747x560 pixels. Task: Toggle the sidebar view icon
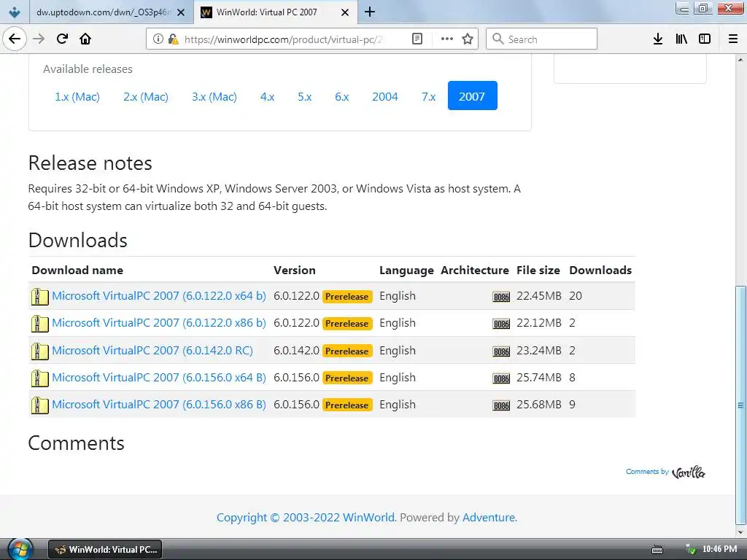pyautogui.click(x=705, y=39)
